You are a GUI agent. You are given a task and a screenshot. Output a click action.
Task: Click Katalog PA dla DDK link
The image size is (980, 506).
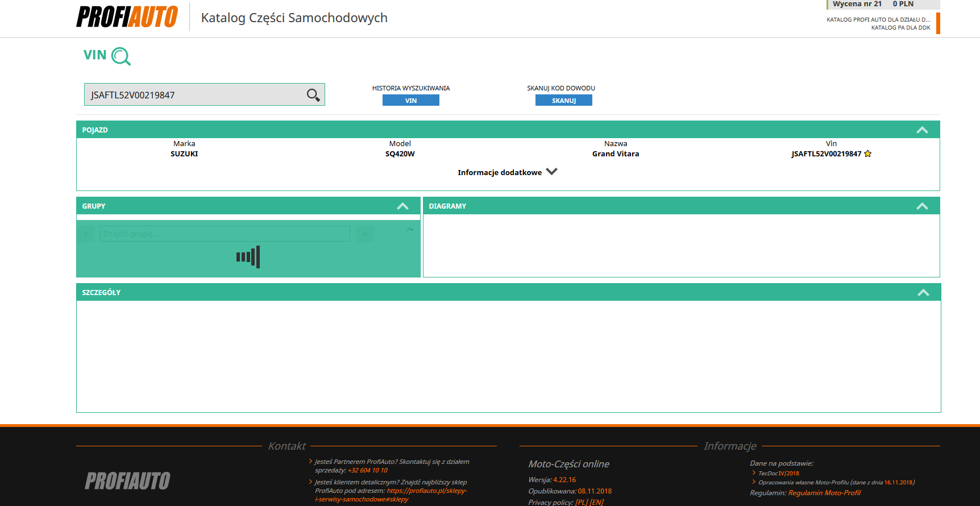tap(900, 27)
